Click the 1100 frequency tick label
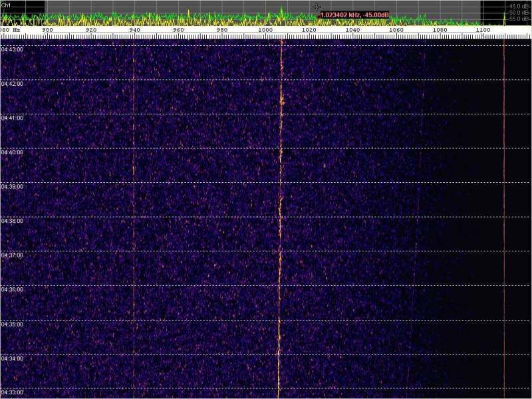 pyautogui.click(x=483, y=30)
